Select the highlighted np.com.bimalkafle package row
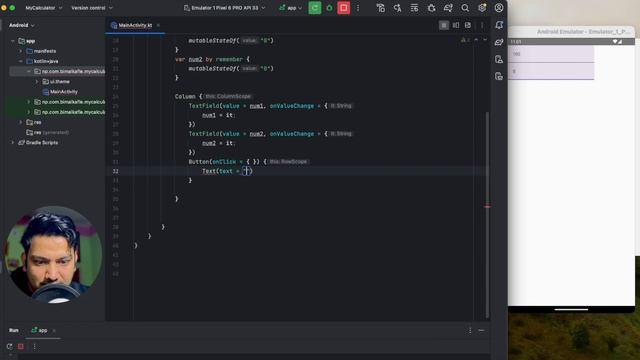The image size is (640, 360). point(57,71)
